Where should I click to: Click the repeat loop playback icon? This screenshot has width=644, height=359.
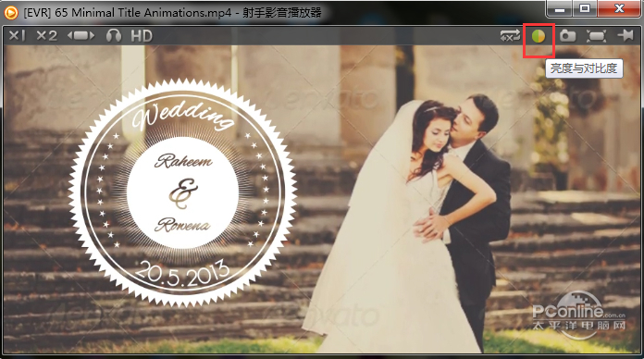click(x=510, y=36)
